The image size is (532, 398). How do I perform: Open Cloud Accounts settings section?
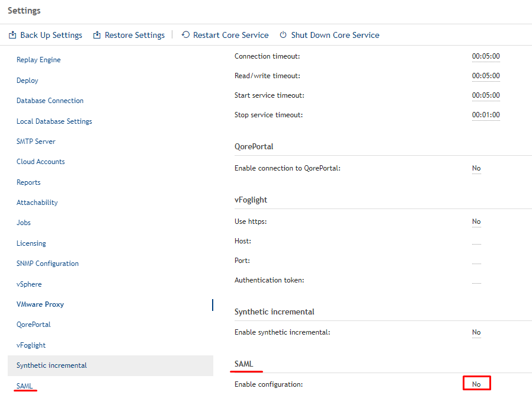[41, 162]
